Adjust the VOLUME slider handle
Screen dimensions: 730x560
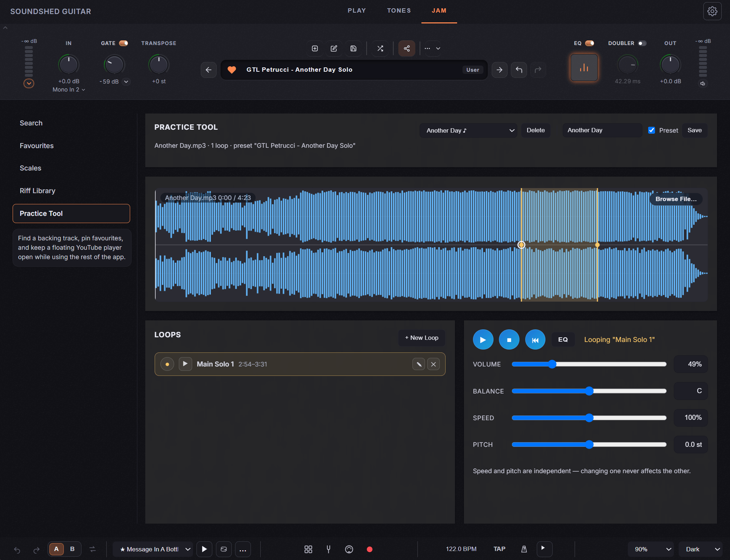point(552,364)
